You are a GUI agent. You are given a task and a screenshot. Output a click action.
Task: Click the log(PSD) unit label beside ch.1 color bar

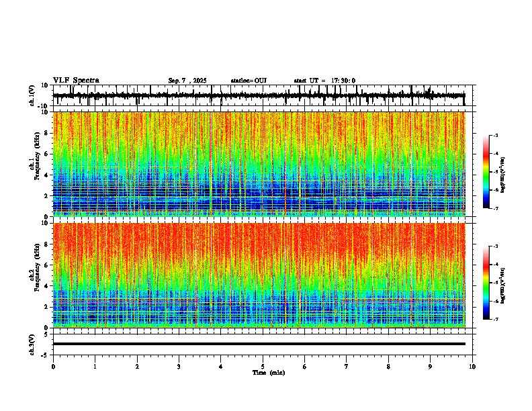point(503,175)
